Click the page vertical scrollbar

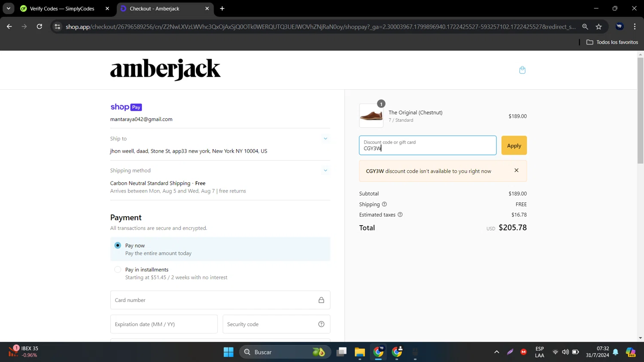[640, 110]
